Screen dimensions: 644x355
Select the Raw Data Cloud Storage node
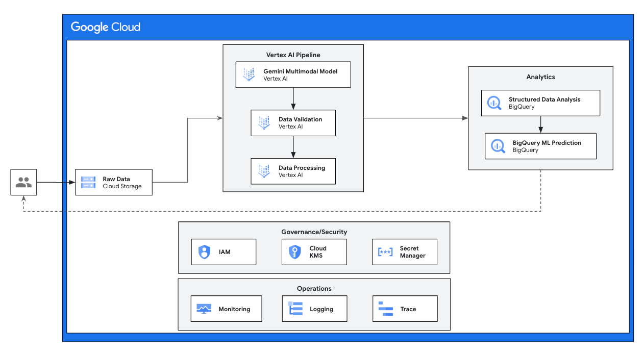tap(114, 182)
